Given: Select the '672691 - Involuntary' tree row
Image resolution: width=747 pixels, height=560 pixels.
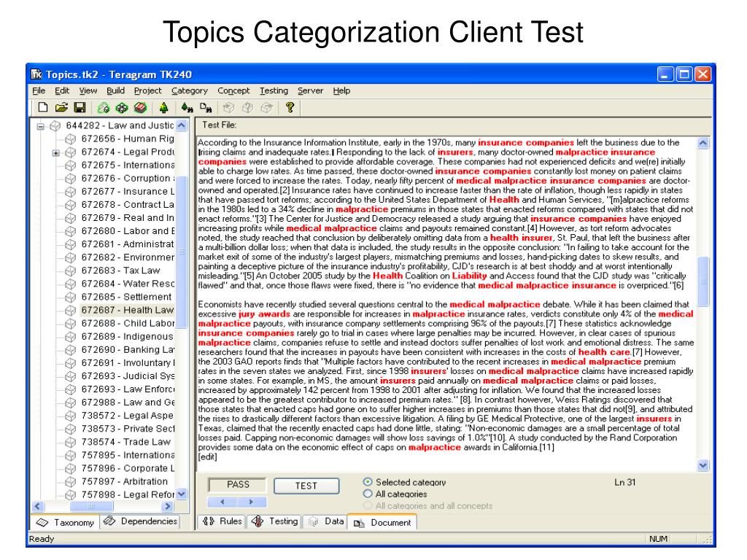Looking at the screenshot, I should (x=127, y=363).
